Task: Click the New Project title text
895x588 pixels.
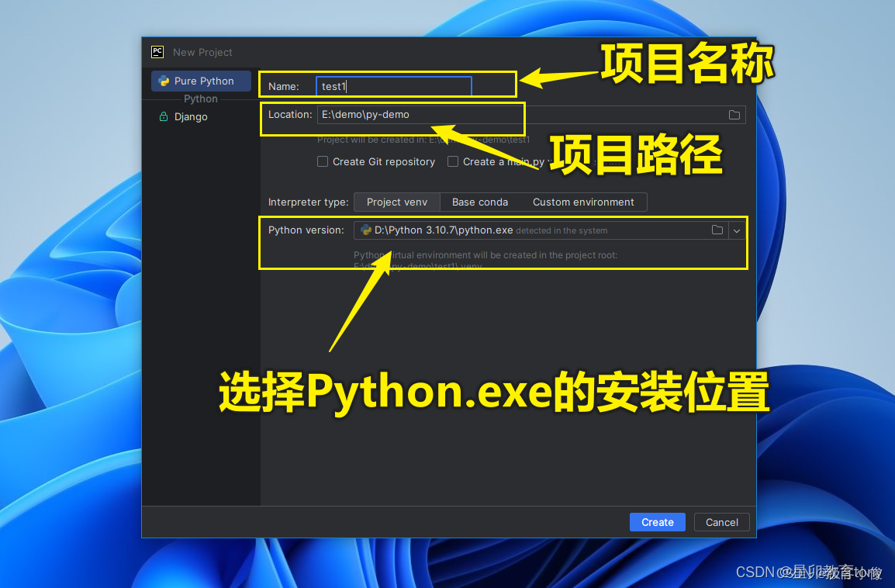Action: coord(202,53)
